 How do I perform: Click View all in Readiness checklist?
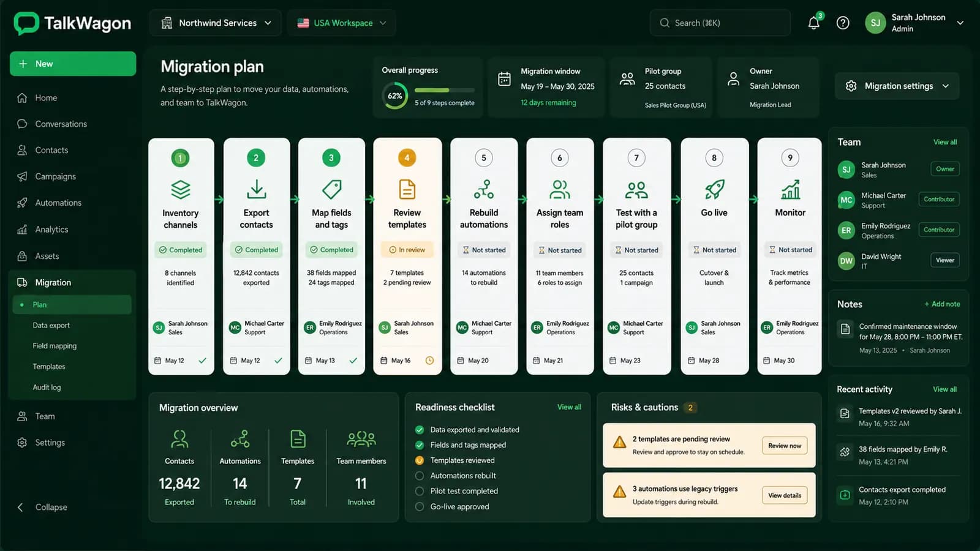pos(569,407)
